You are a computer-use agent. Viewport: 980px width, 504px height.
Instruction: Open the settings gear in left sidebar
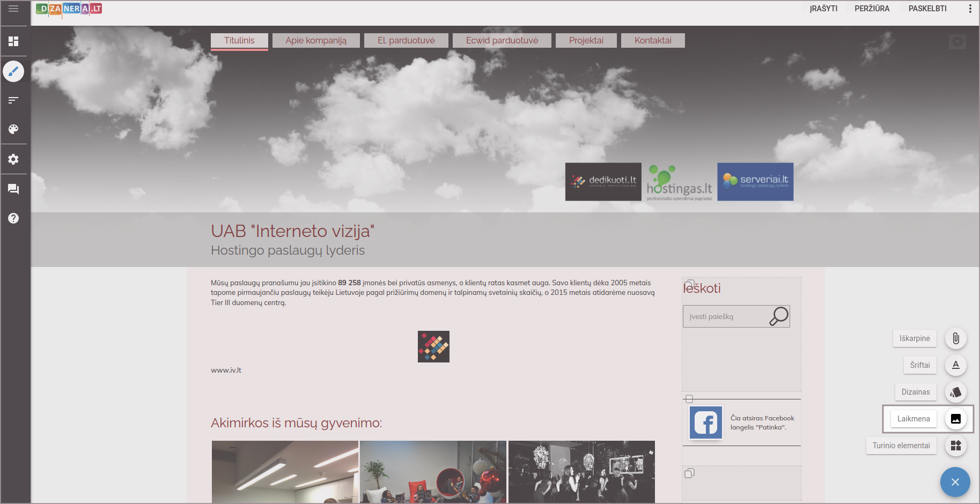tap(13, 159)
